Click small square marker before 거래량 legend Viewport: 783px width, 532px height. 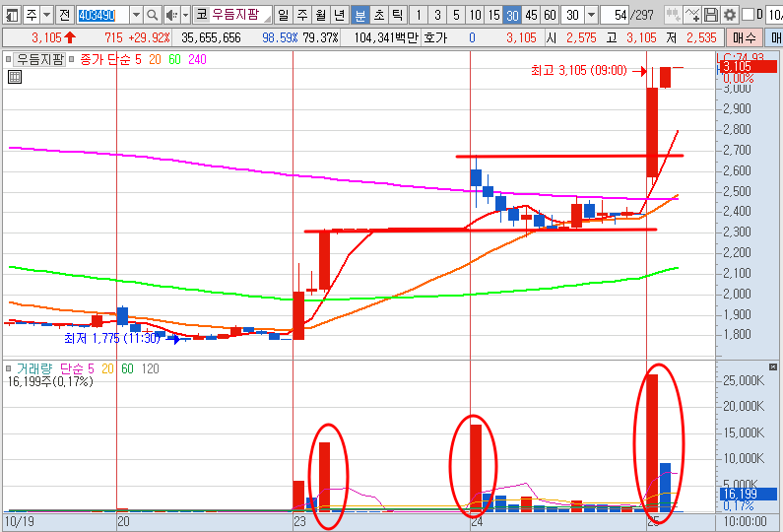(x=8, y=368)
